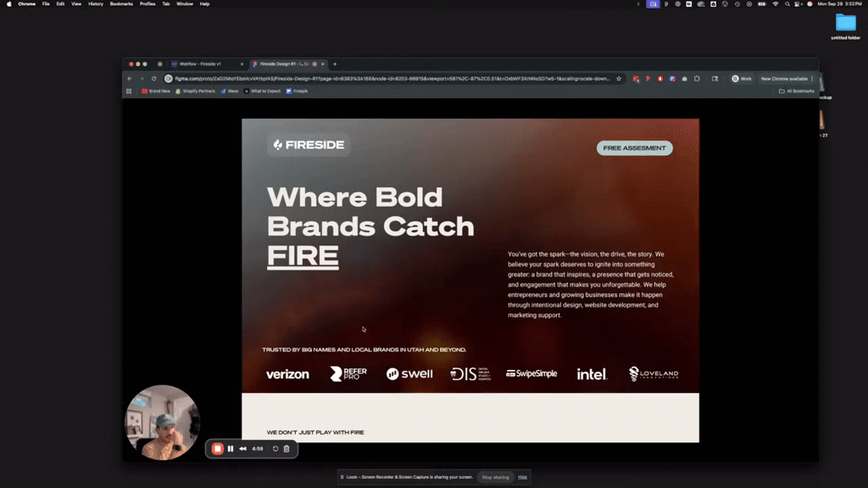868x488 pixels.
Task: Click the address bar URL field
Action: [390, 79]
